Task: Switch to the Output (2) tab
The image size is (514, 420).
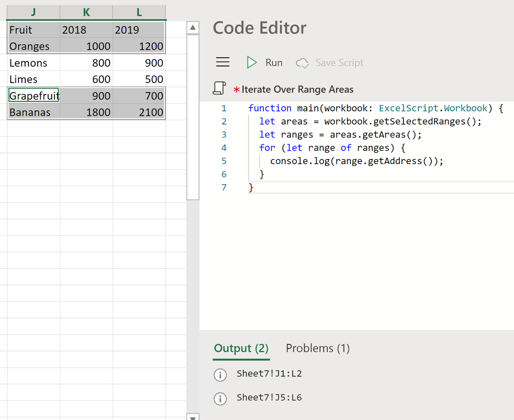Action: 241,348
